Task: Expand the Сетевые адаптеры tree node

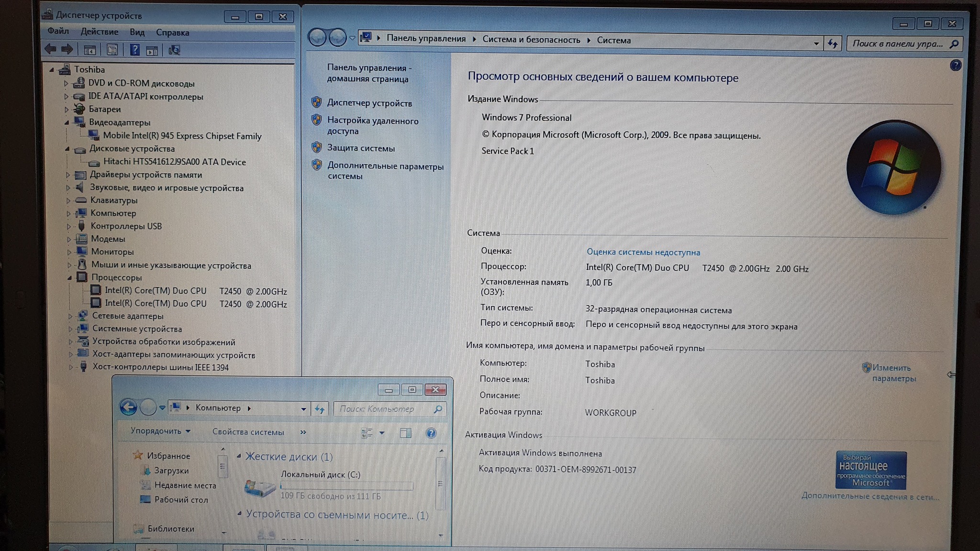Action: [x=70, y=316]
